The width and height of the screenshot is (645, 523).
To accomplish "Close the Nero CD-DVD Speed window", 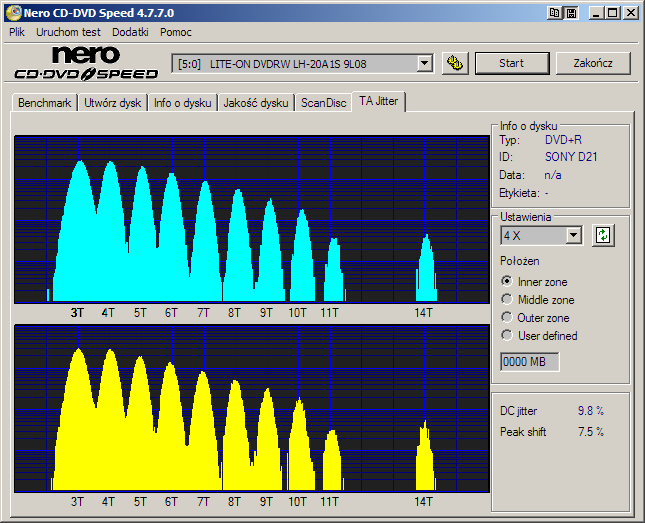I will coord(630,13).
